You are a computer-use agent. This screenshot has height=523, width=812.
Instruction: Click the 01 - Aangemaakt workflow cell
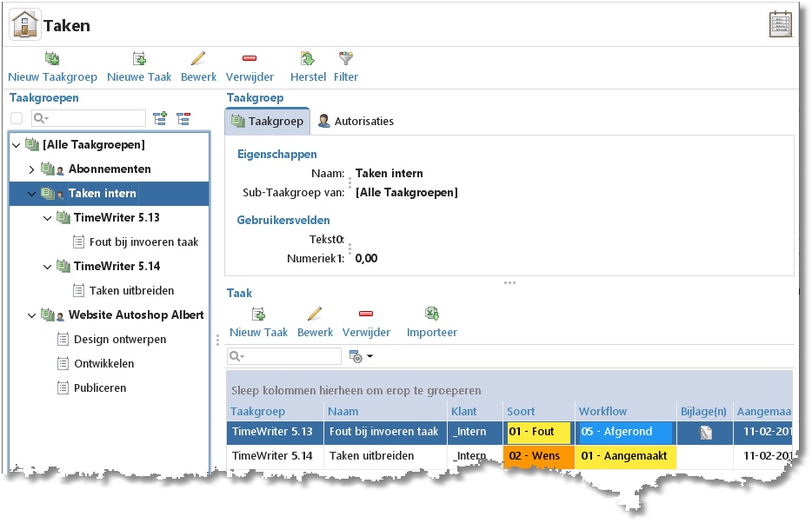[626, 456]
